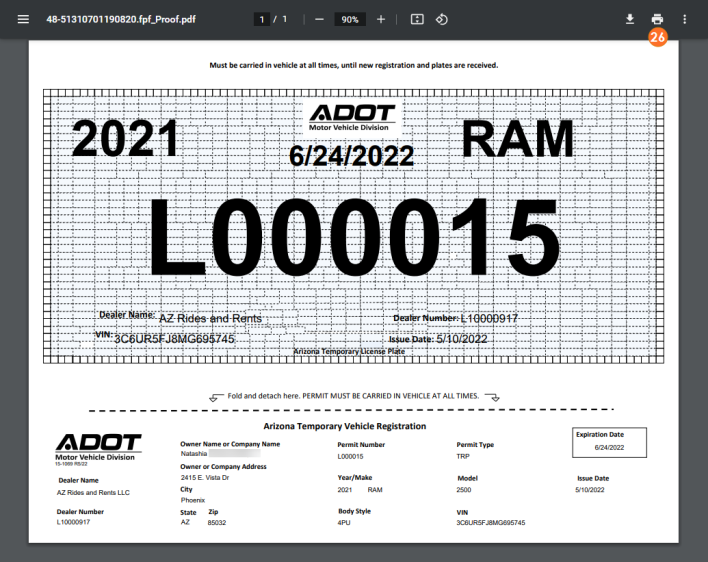This screenshot has width=708, height=562.
Task: Click the Model value 2500
Action: click(464, 490)
